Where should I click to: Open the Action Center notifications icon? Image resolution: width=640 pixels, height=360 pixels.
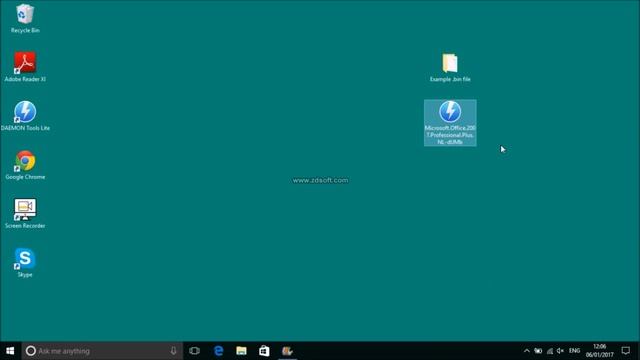(626, 351)
